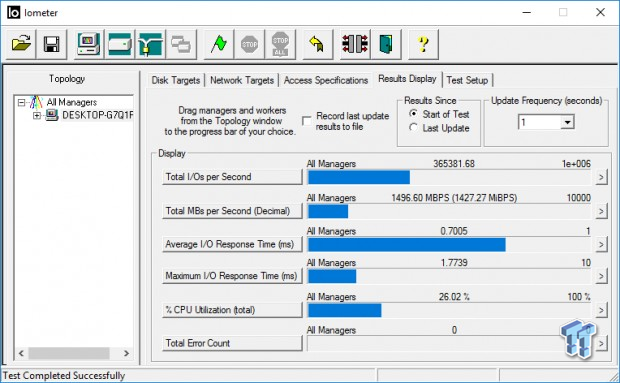Click the All Managers topology icon
The image size is (620, 383).
pyautogui.click(x=36, y=102)
